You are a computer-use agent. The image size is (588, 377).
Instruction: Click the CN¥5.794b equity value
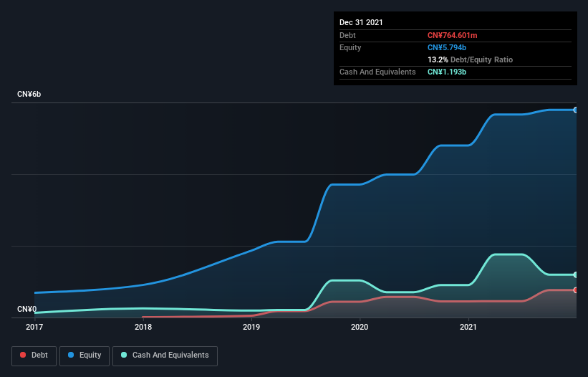447,47
